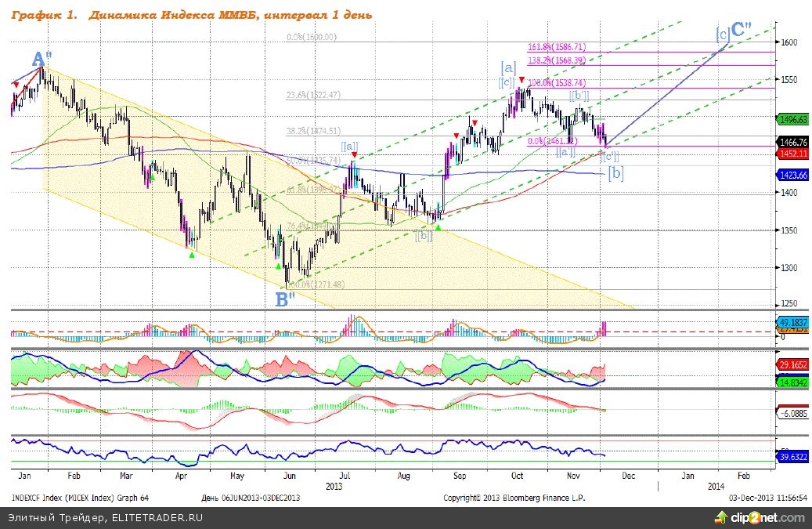Open the clip2net.com watermark link
The width and height of the screenshot is (812, 529).
766,518
